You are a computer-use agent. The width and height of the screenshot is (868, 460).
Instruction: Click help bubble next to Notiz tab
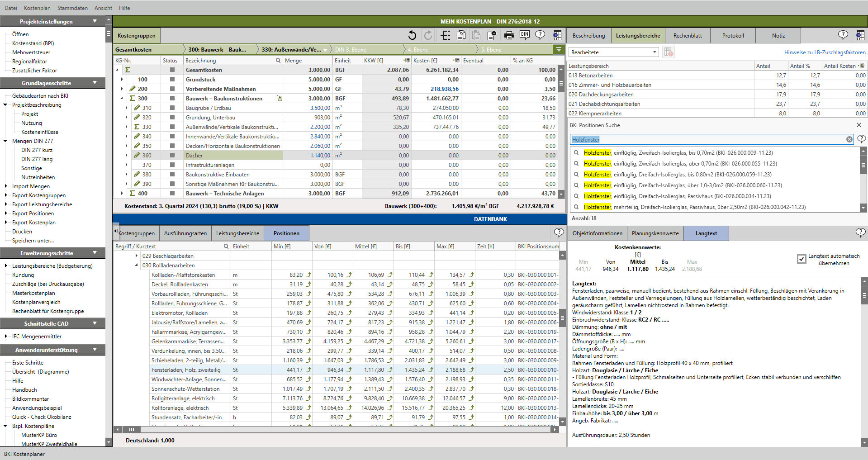click(x=843, y=35)
